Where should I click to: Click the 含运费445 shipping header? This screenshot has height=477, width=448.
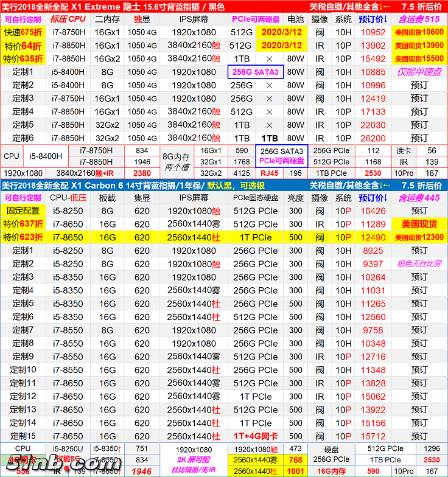419,198
